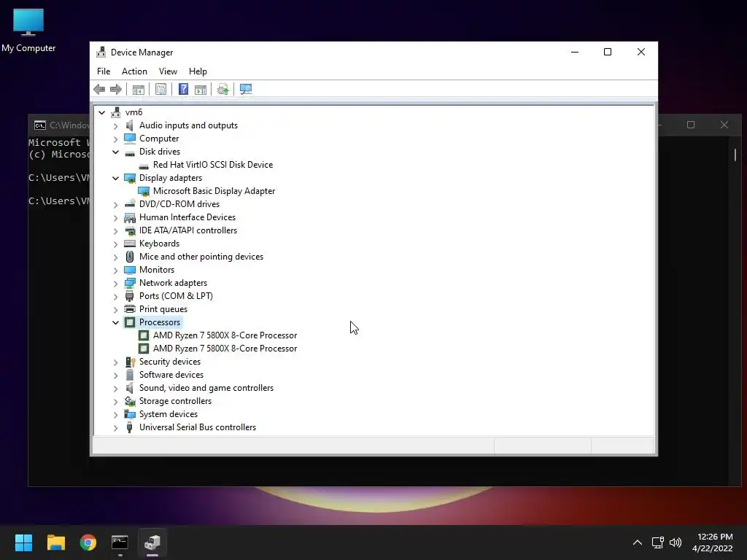Collapse the Display adapters category
This screenshot has height=560, width=747.
point(115,178)
